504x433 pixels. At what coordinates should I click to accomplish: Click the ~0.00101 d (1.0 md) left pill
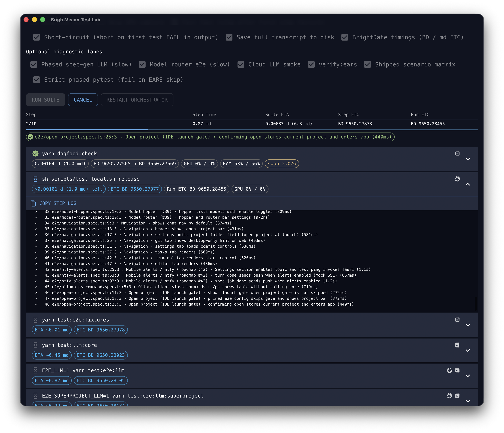[x=69, y=189]
